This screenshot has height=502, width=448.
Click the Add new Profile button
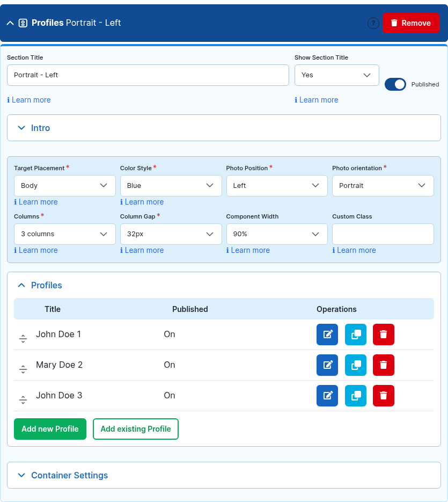pos(50,429)
